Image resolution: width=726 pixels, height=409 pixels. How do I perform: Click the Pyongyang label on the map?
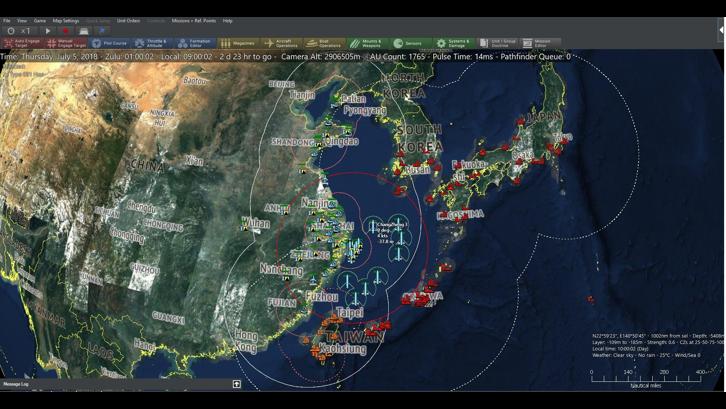[365, 110]
